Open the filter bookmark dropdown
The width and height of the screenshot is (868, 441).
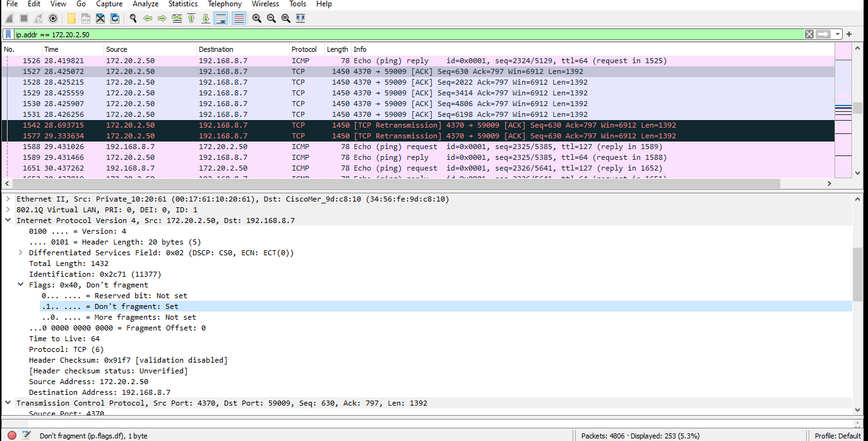(7, 34)
